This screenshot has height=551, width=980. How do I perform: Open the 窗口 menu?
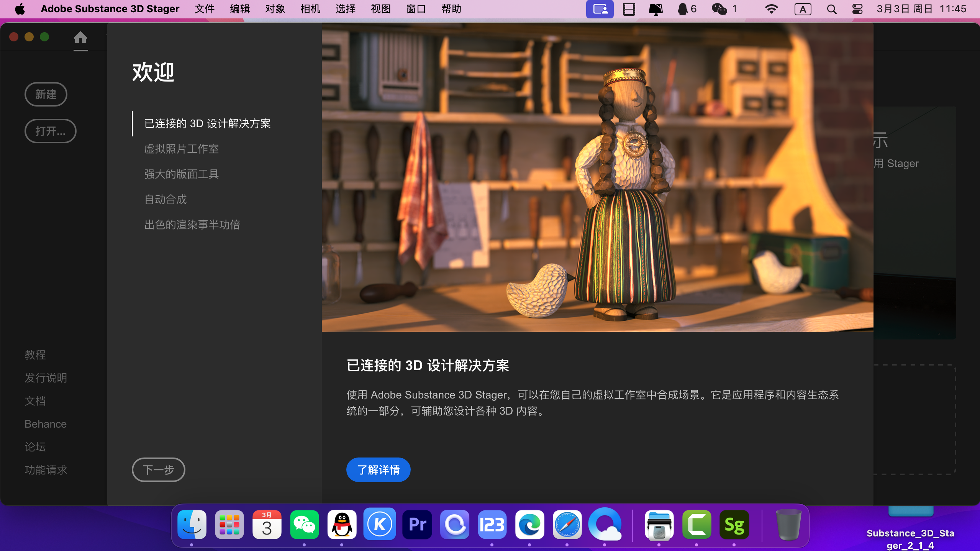coord(416,9)
